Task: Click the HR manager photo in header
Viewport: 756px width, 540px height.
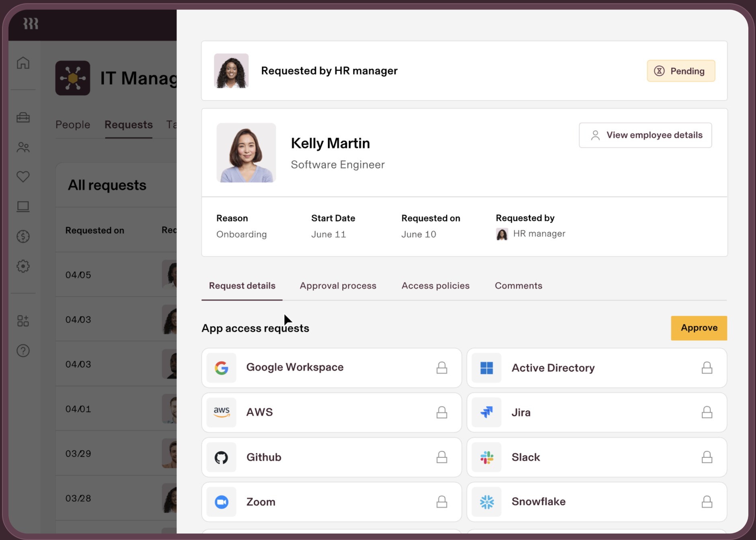Action: [231, 71]
